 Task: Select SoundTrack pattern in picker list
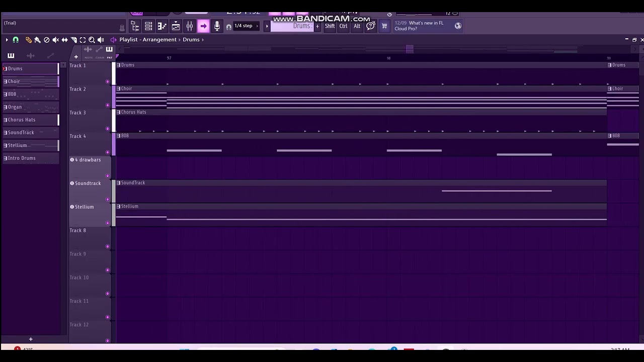coord(31,133)
